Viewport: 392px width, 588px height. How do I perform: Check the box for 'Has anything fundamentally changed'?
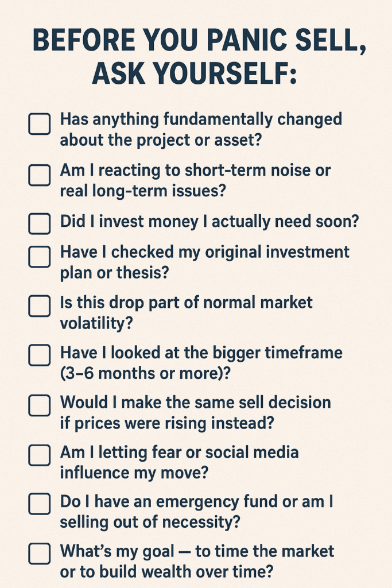point(39,124)
